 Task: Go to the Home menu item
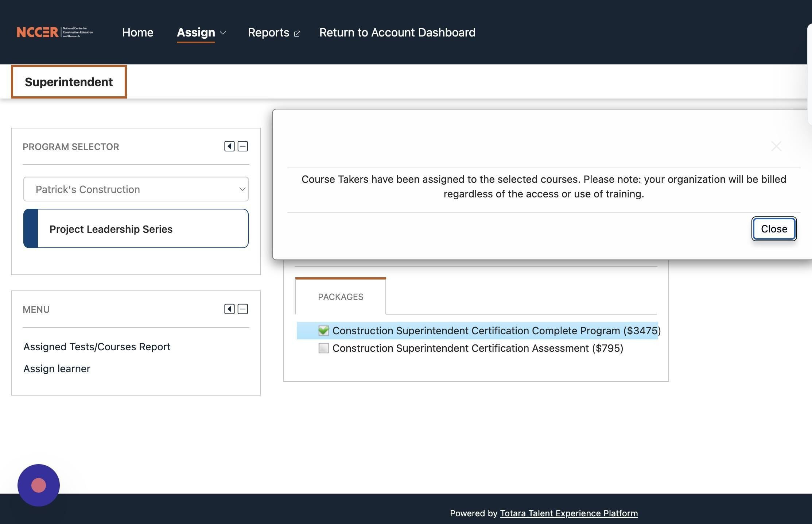click(x=137, y=32)
